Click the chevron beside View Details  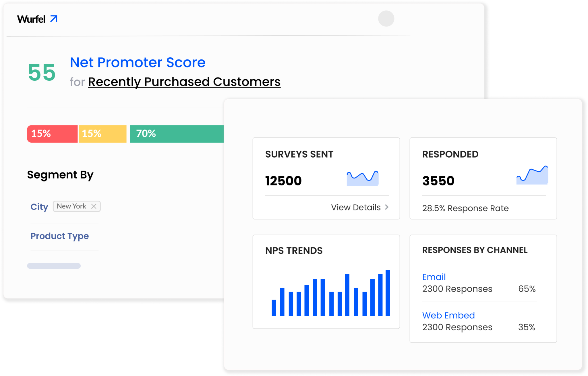(x=386, y=207)
